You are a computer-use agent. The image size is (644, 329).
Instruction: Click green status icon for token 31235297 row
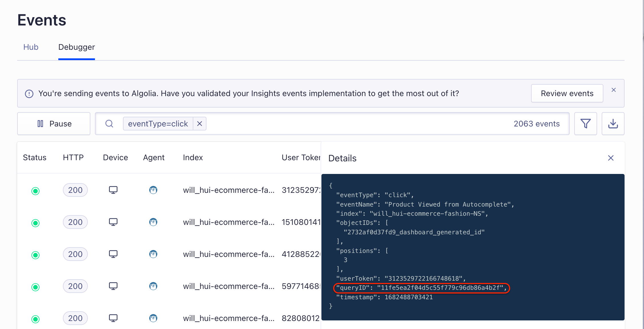tap(35, 191)
